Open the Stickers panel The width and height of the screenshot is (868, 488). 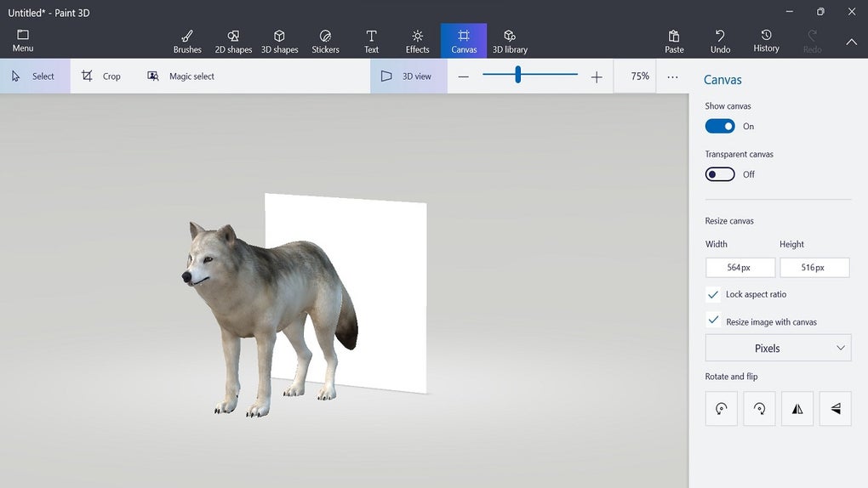coord(325,41)
